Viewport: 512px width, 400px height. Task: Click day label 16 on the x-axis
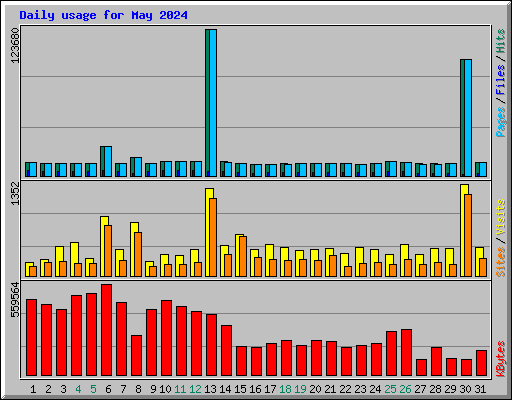tap(255, 389)
